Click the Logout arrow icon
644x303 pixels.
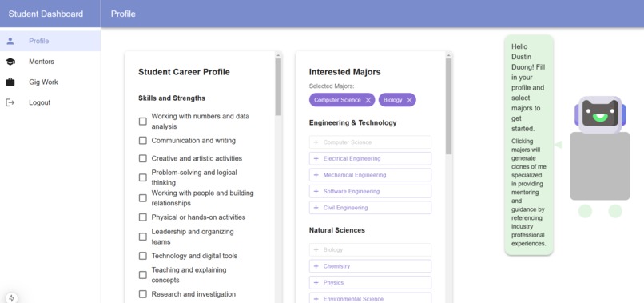(x=10, y=102)
